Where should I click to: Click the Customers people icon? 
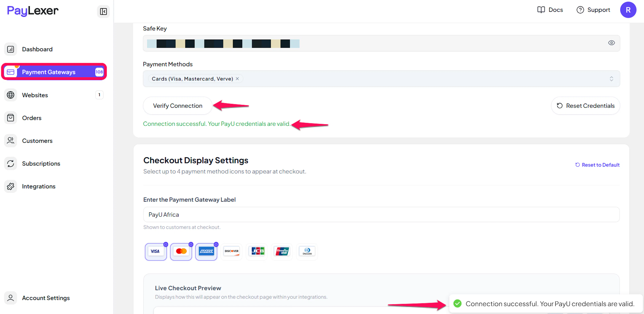click(11, 141)
